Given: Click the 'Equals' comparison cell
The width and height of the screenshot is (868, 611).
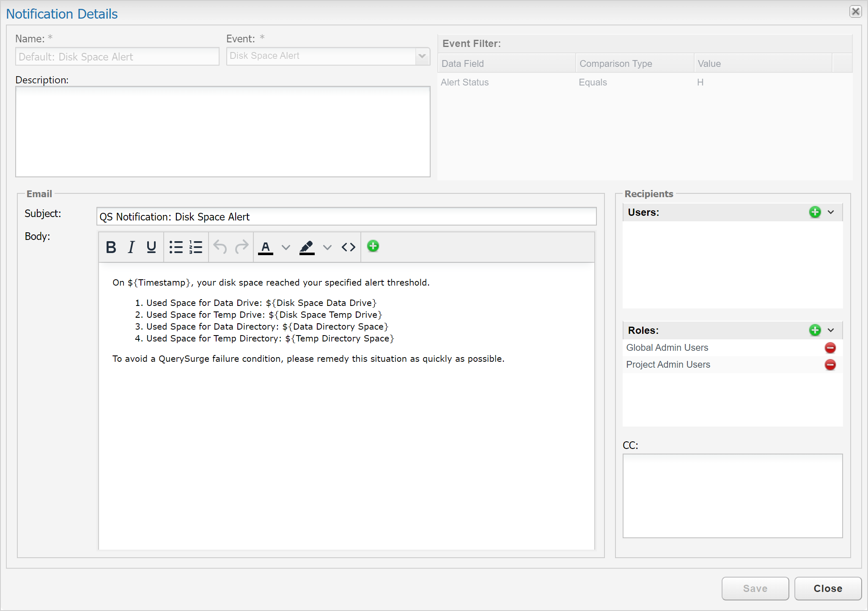Looking at the screenshot, I should pyautogui.click(x=593, y=83).
